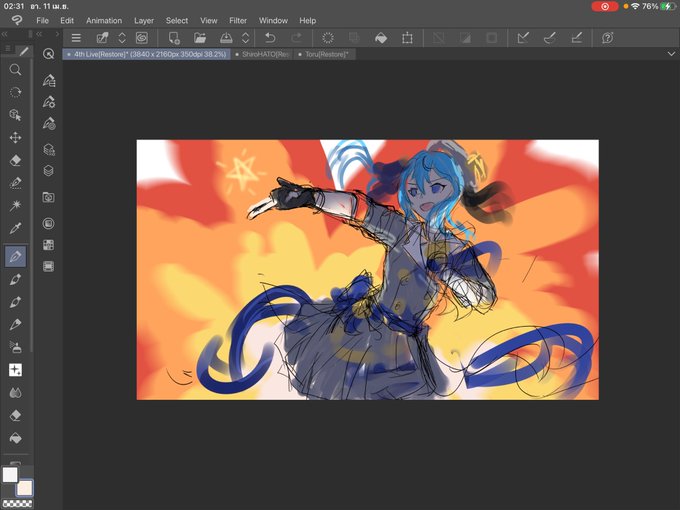
Task: Open the Layer palette stack icon
Action: [x=49, y=171]
